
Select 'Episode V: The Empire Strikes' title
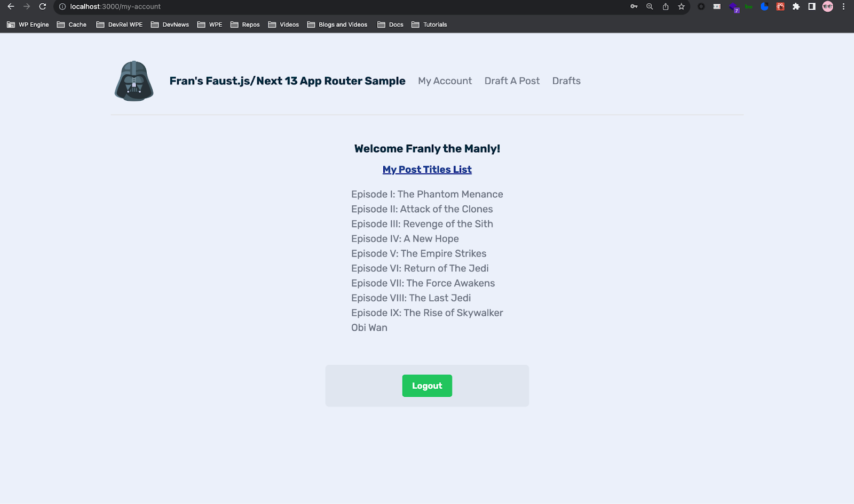pos(418,254)
